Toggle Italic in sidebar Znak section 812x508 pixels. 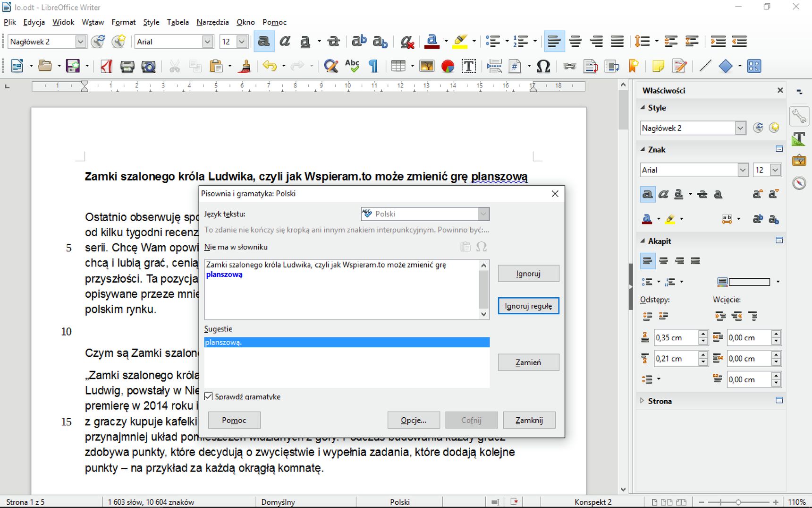(x=663, y=194)
